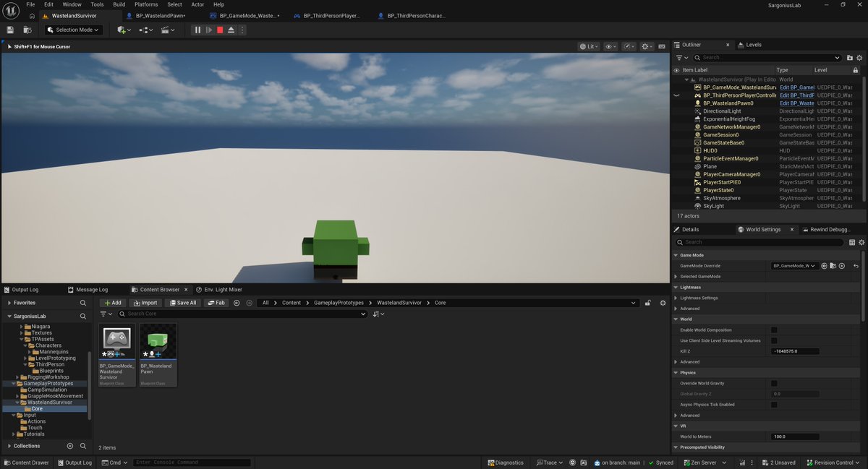Open the Env. Light Mixer tab

pos(219,290)
